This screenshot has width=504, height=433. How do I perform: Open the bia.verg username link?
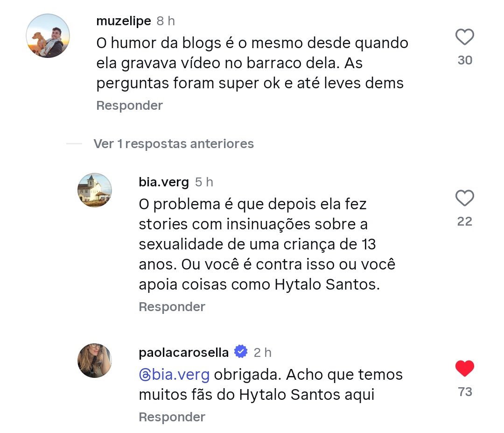coord(164,182)
